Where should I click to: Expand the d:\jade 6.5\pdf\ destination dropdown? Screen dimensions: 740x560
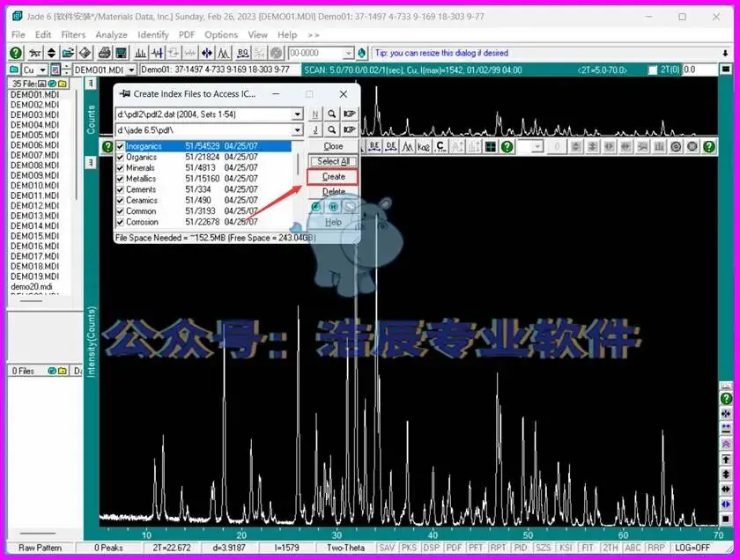[297, 129]
